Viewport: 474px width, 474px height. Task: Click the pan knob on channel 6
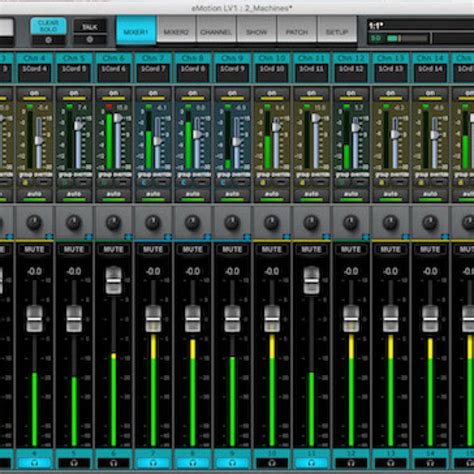tap(114, 223)
